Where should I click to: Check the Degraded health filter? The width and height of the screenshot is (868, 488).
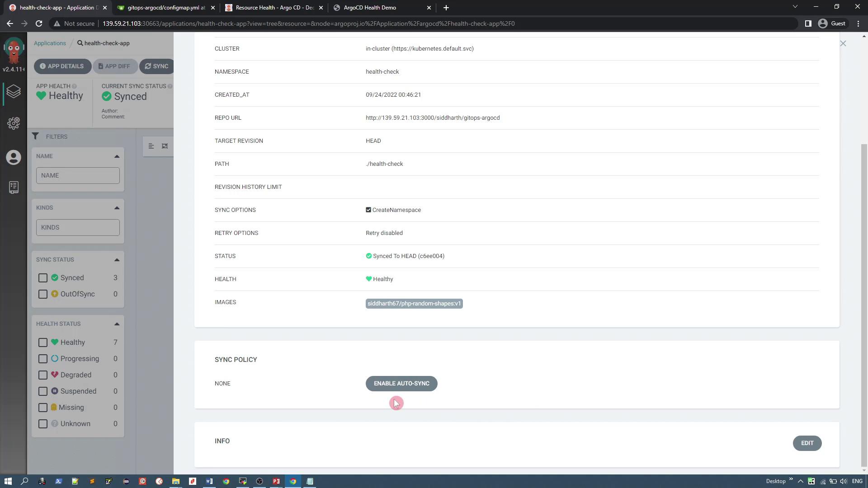click(x=43, y=375)
